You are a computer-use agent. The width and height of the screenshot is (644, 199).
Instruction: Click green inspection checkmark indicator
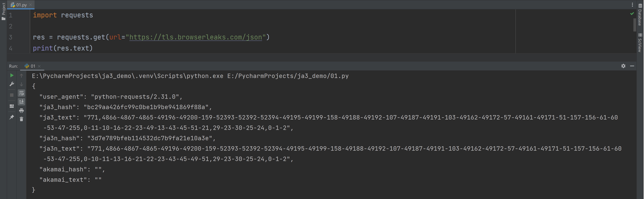632,14
